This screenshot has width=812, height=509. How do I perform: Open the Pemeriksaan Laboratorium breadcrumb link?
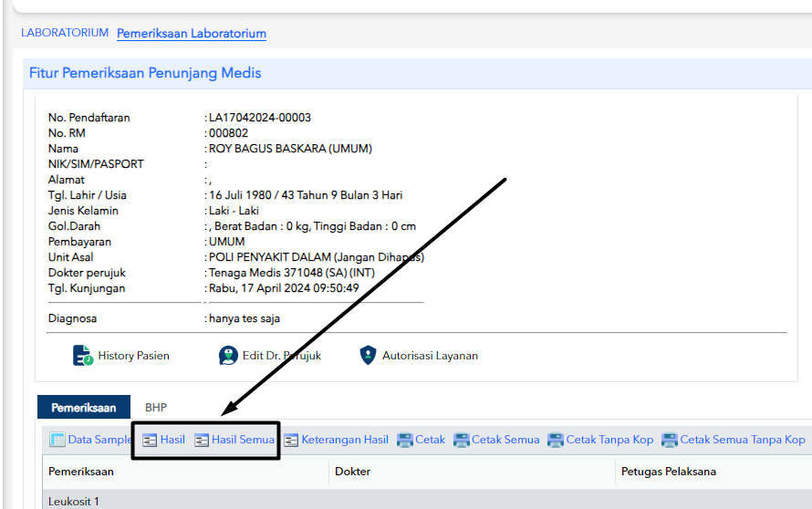[192, 34]
